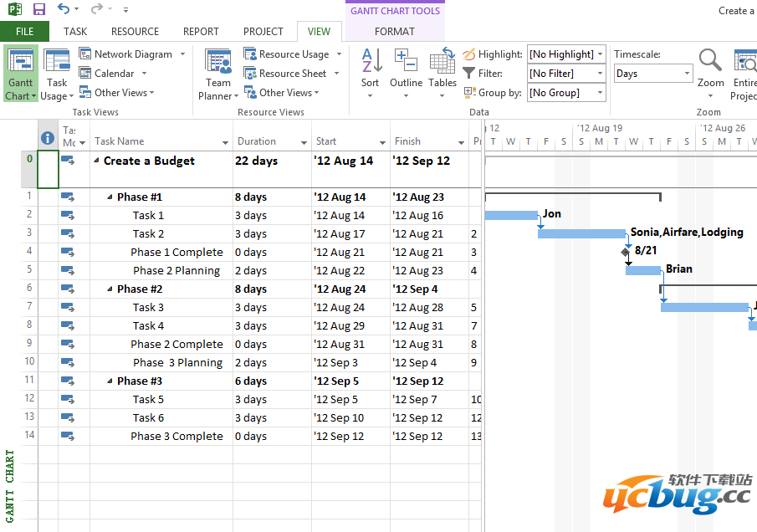The height and width of the screenshot is (532, 757).
Task: Open Start column filter arrow
Action: (382, 142)
